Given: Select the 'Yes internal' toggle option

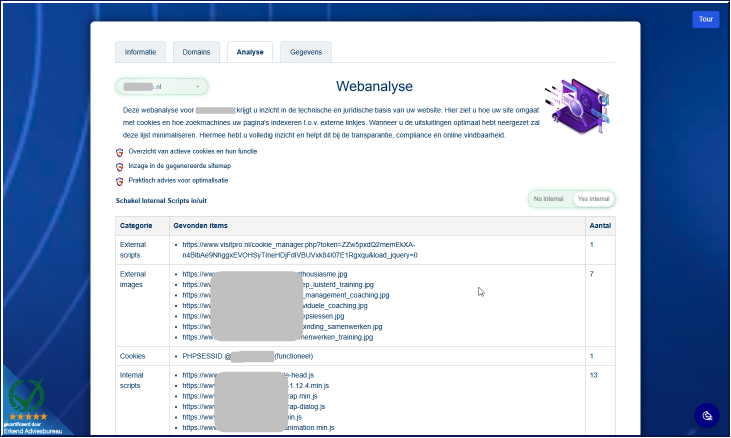Looking at the screenshot, I should (593, 199).
